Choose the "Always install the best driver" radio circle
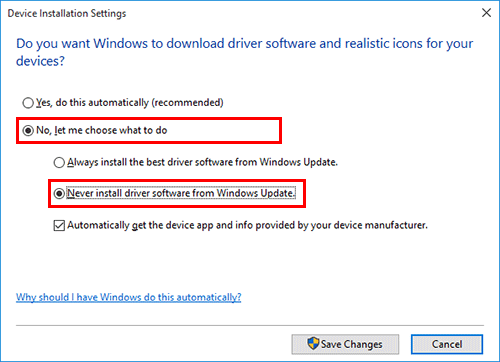500x362 pixels. point(59,163)
